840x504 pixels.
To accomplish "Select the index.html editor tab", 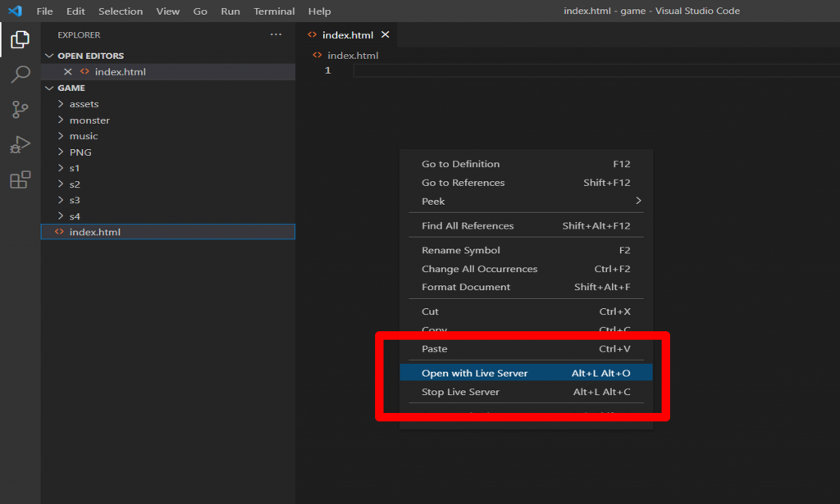I will pyautogui.click(x=348, y=34).
